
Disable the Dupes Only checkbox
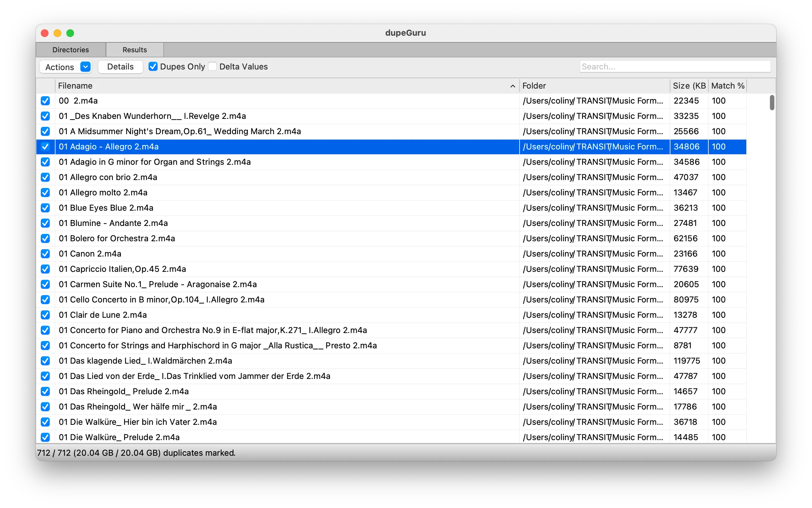[x=153, y=66]
